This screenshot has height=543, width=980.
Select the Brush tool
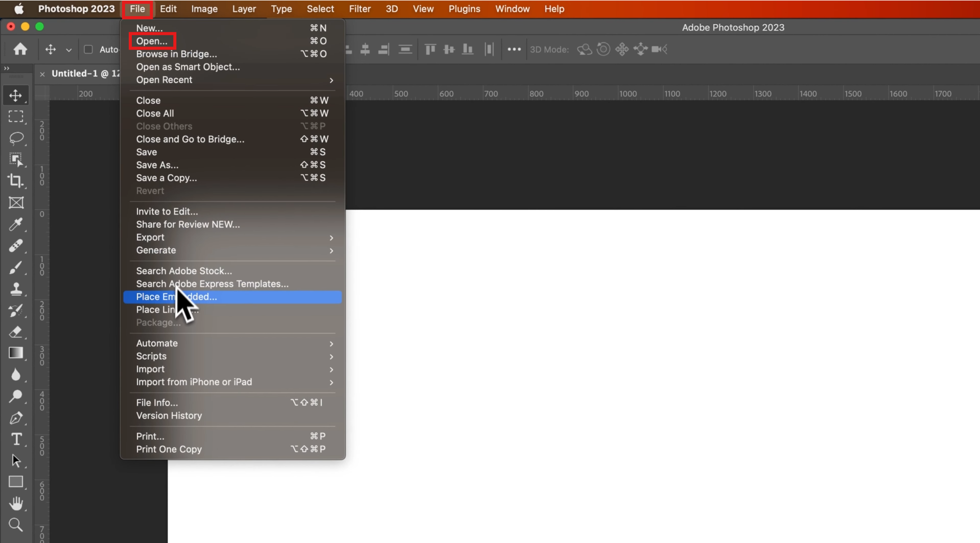click(x=16, y=267)
